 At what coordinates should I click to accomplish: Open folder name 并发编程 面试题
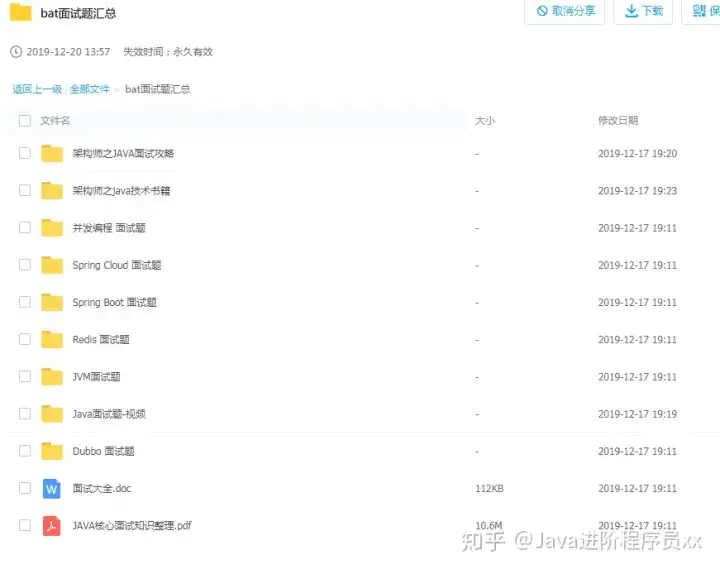point(109,228)
